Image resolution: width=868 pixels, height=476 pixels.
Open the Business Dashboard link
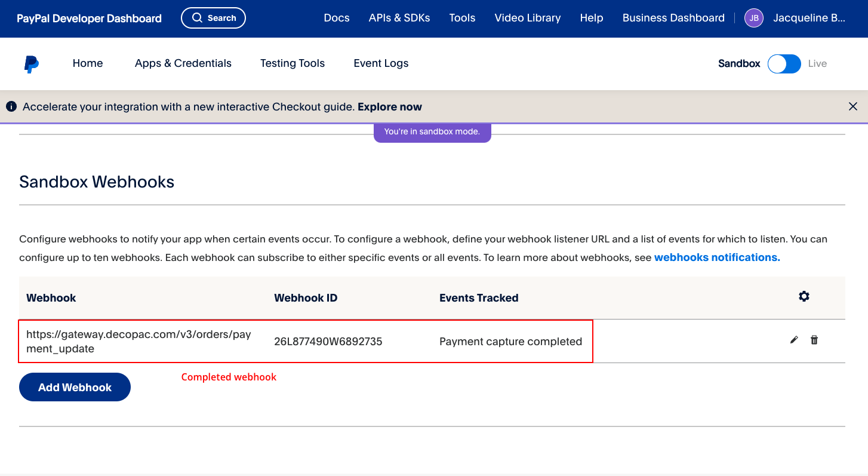(673, 18)
